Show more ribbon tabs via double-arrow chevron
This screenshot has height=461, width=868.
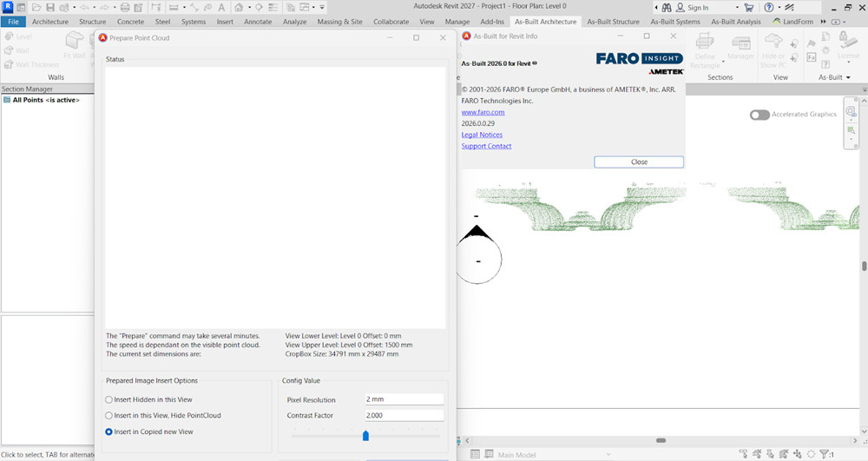pos(823,22)
